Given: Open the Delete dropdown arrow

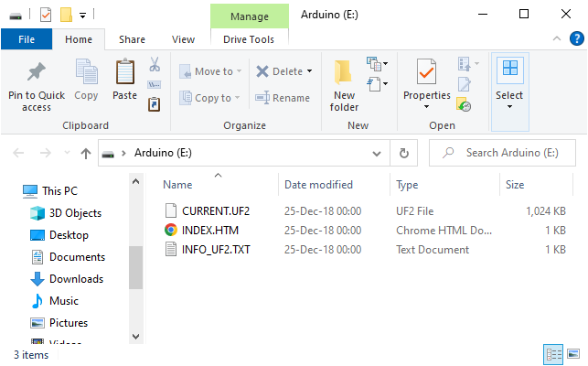Looking at the screenshot, I should coord(309,71).
